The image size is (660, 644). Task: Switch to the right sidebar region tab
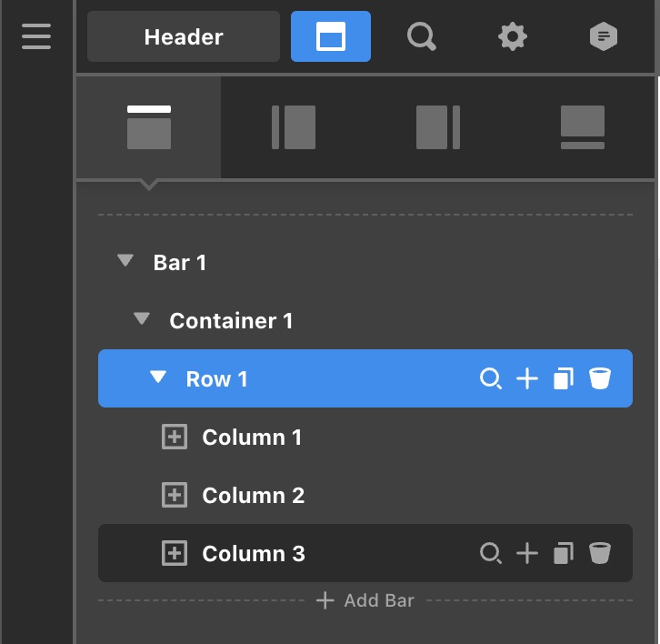437,127
